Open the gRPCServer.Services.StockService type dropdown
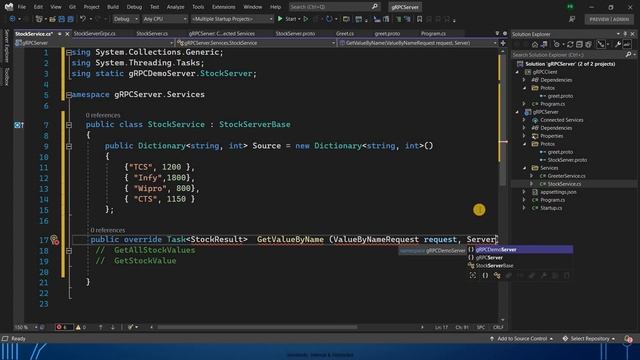 [x=256, y=43]
